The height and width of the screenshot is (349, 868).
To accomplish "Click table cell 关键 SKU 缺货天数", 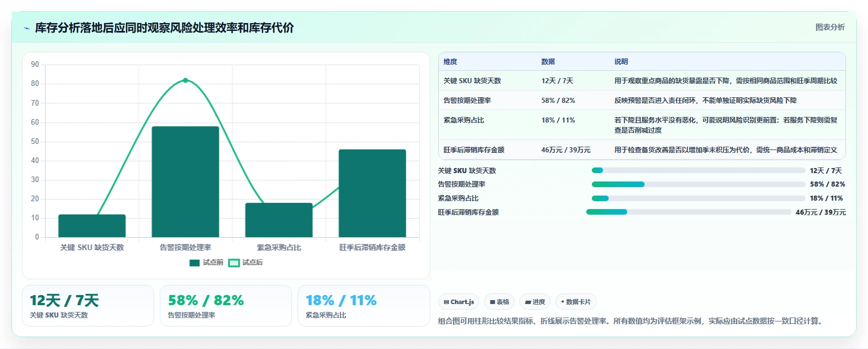I will (472, 81).
